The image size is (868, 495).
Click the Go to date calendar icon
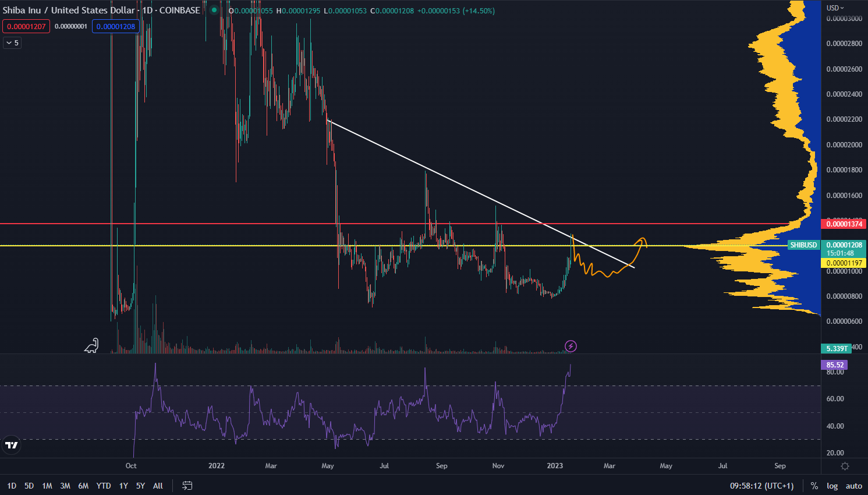[x=187, y=486]
